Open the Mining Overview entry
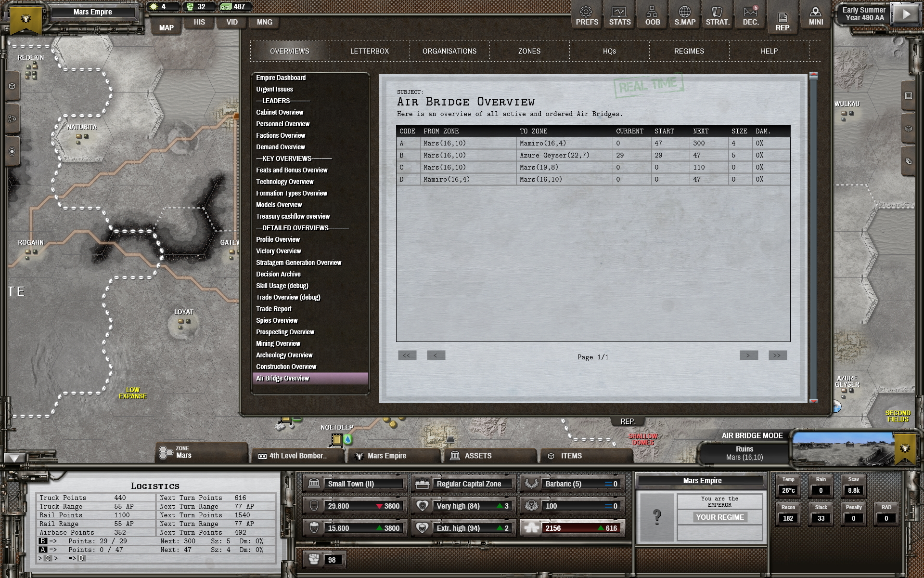 [278, 343]
